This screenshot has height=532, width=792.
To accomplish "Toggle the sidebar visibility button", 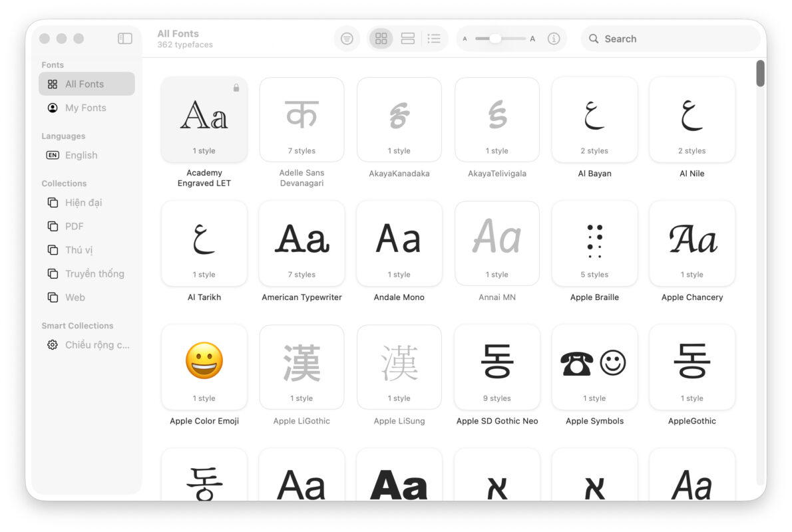I will (x=124, y=39).
